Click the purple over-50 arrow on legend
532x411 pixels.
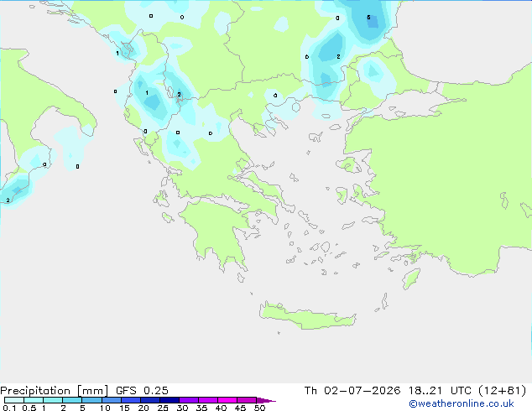[x=266, y=400]
